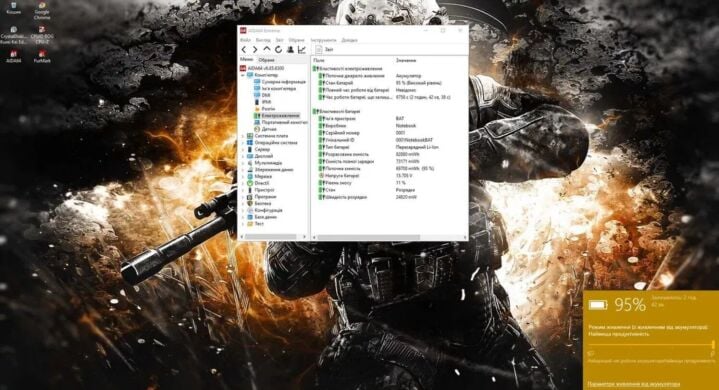Open the Кошик recycle bin desktop icon
719x390 pixels.
pos(14,8)
